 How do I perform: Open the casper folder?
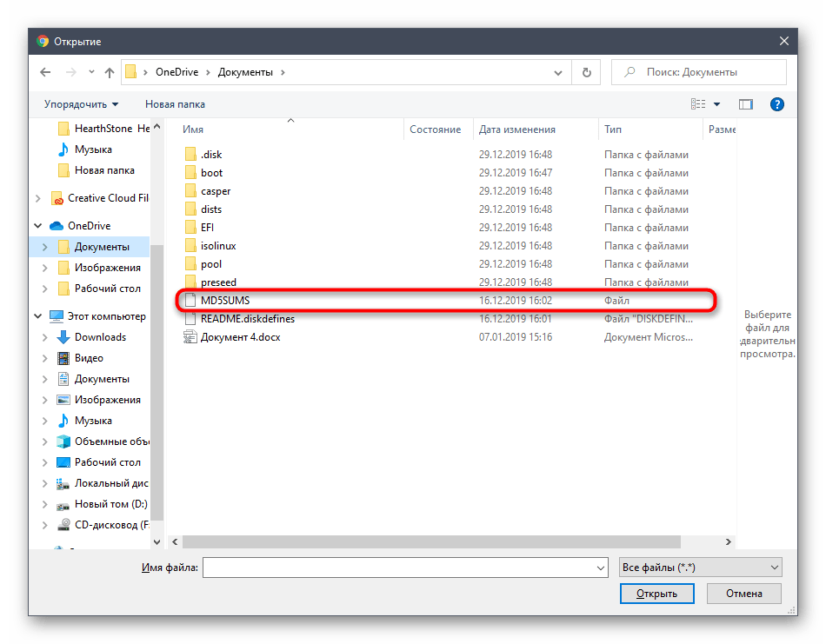216,191
